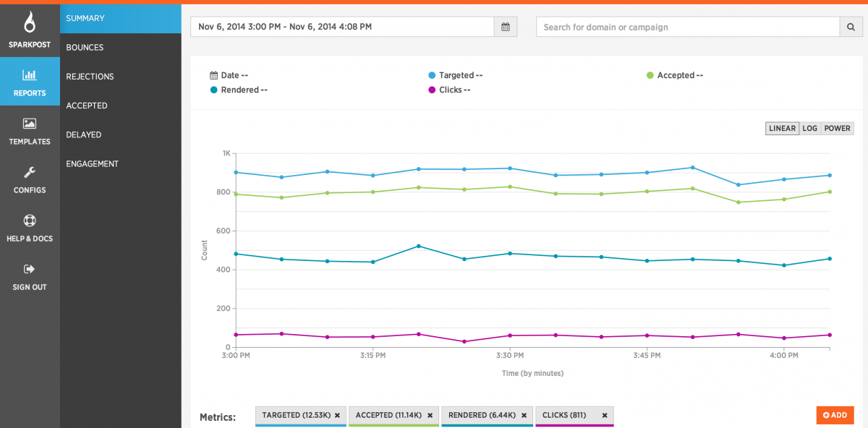Click the domain or campaign search field
This screenshot has width=868, height=428.
[687, 27]
